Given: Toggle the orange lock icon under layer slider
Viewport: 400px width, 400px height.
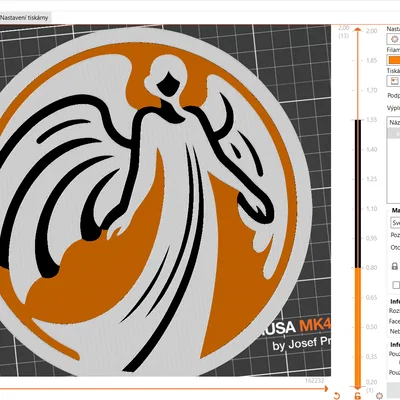Looking at the screenshot, I should coord(357,396).
